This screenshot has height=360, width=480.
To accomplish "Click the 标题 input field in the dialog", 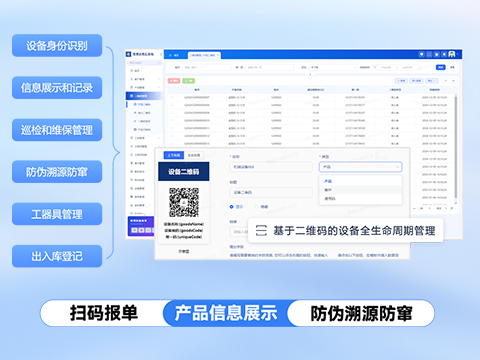I will tap(271, 192).
